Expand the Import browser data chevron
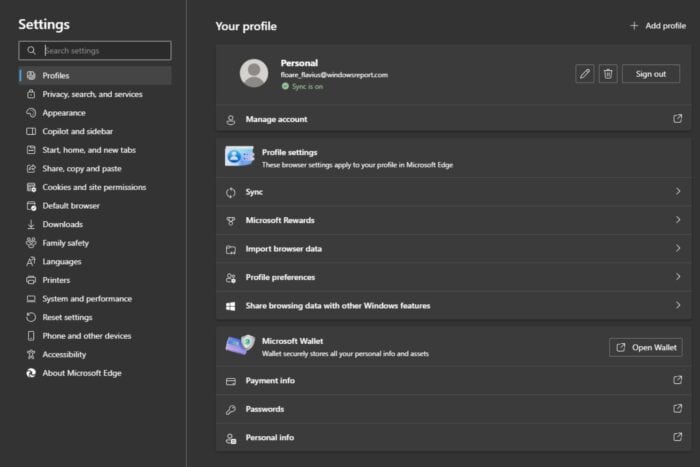This screenshot has height=467, width=700. coord(678,248)
